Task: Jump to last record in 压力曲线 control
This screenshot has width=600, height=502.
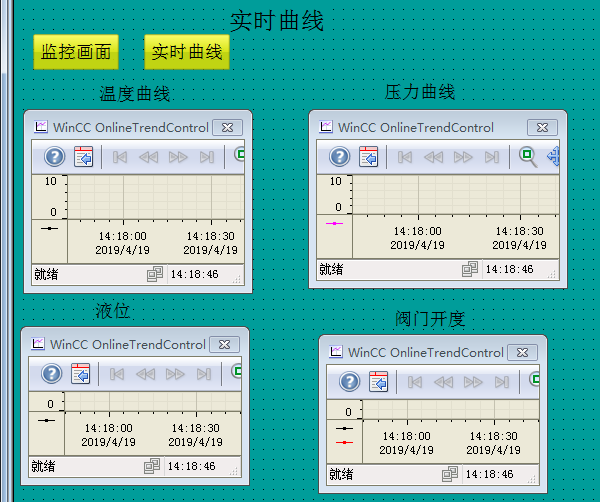Action: pos(492,157)
